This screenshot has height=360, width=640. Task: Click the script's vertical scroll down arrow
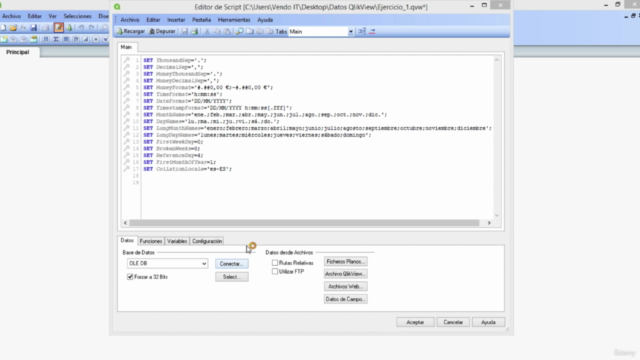(497, 216)
